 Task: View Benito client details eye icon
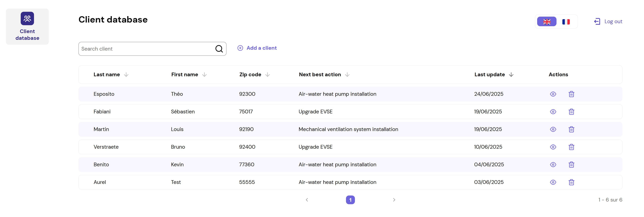pos(553,165)
